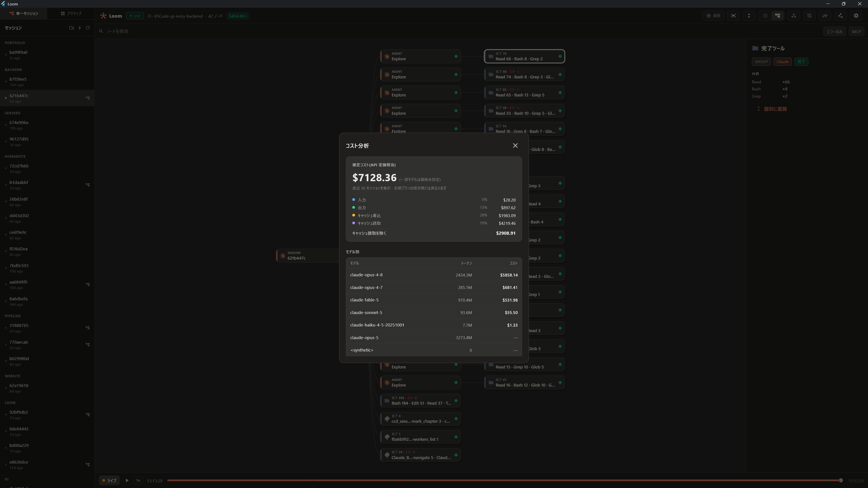
Task: Select session 72cd7b66
Action: point(47,169)
